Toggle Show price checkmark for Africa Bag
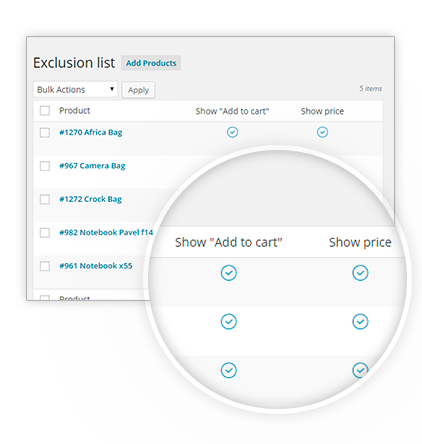Image resolution: width=422 pixels, height=444 pixels. pyautogui.click(x=322, y=132)
